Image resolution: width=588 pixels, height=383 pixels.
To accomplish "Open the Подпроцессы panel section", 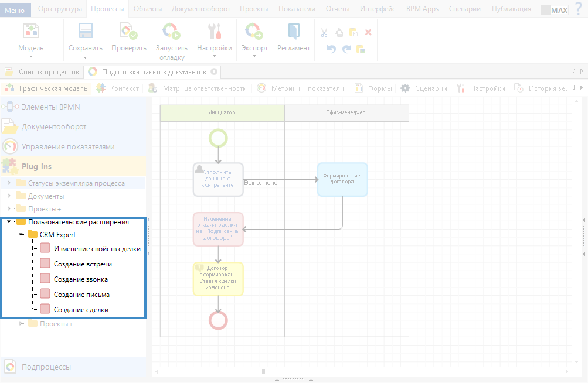I will (x=46, y=367).
